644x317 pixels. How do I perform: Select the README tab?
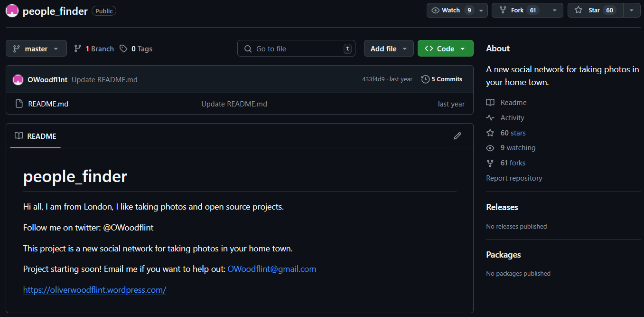(x=36, y=136)
